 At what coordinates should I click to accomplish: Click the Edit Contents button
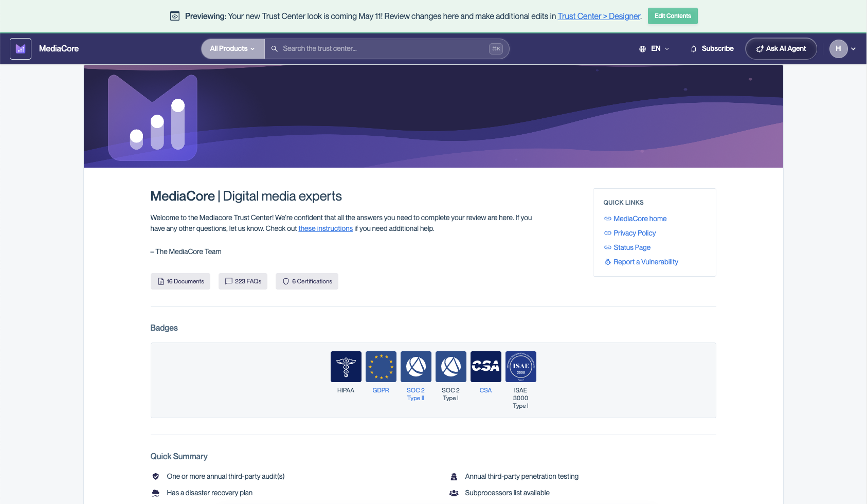click(x=672, y=16)
